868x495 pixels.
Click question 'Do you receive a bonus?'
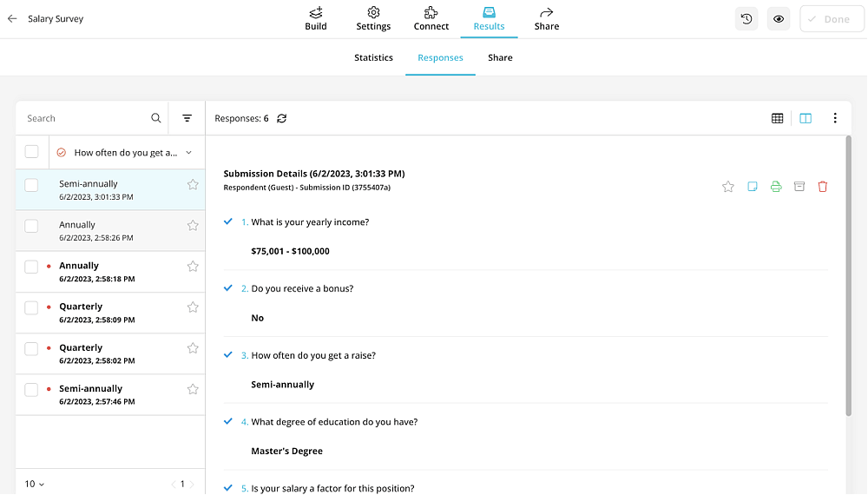point(302,288)
